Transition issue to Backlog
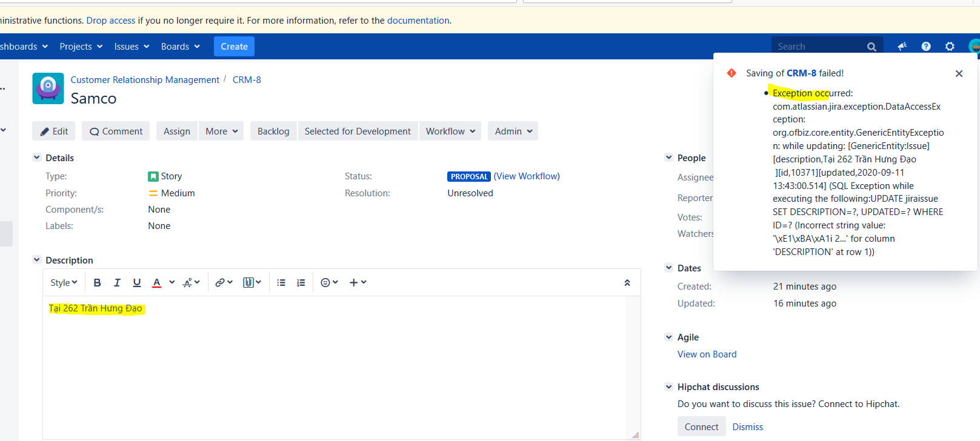980x441 pixels. (x=273, y=131)
